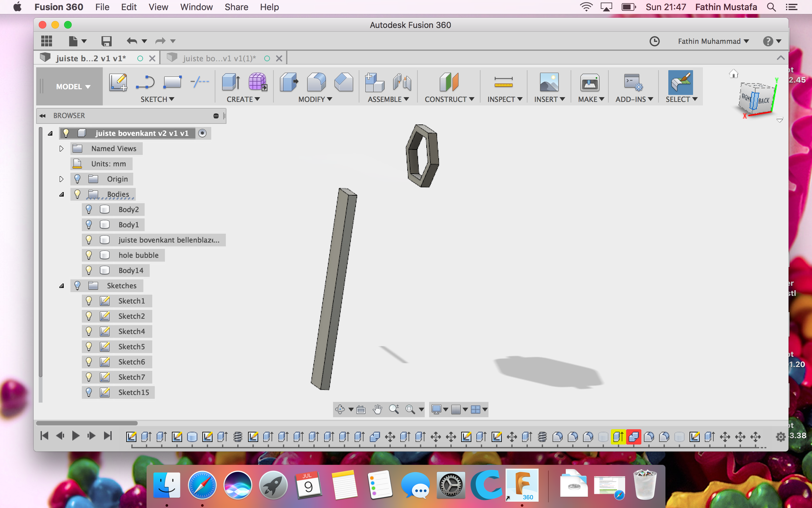Play the timeline
812x508 pixels.
(x=76, y=436)
